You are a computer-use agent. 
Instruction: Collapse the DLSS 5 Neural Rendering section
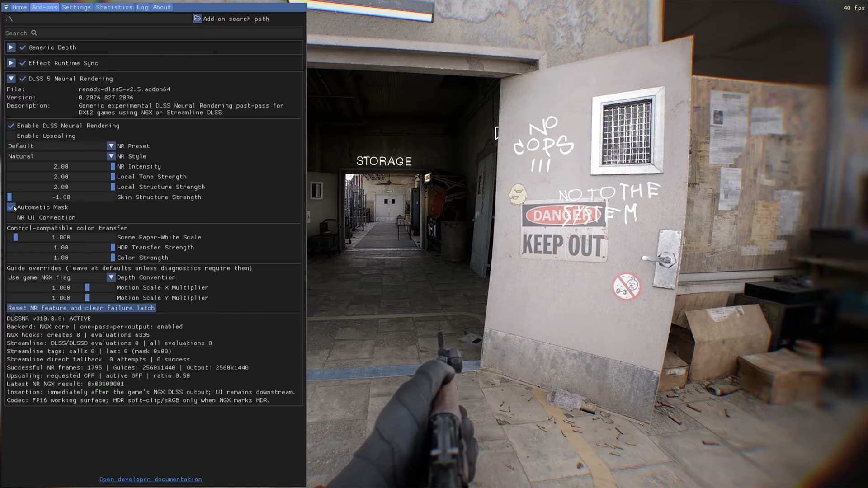[11, 79]
